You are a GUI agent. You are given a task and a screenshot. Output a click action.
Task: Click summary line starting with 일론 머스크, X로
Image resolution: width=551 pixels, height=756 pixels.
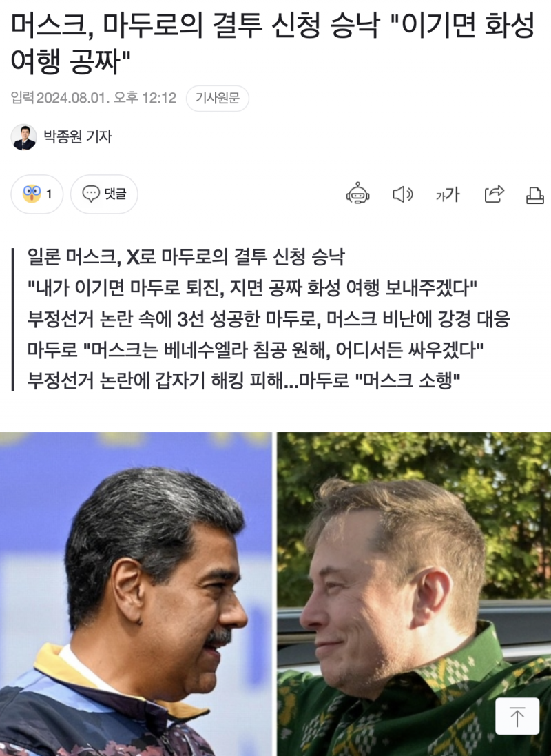pos(186,257)
